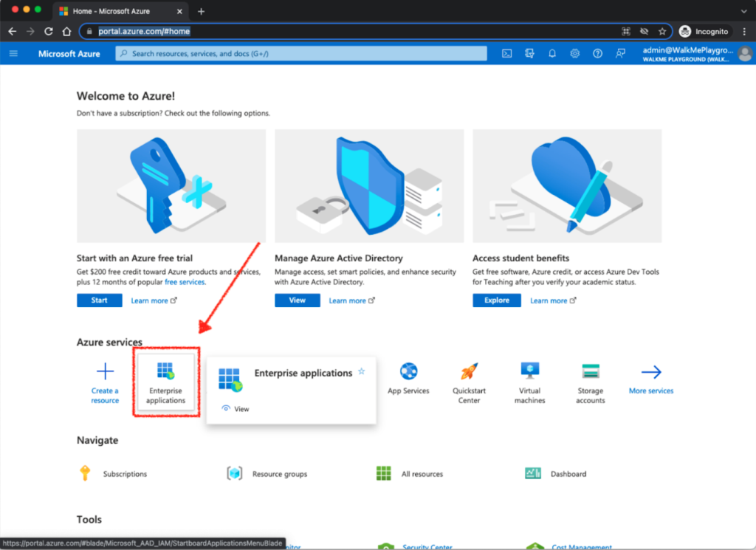Image resolution: width=756 pixels, height=550 pixels.
Task: Expand More services arrow
Action: [651, 372]
